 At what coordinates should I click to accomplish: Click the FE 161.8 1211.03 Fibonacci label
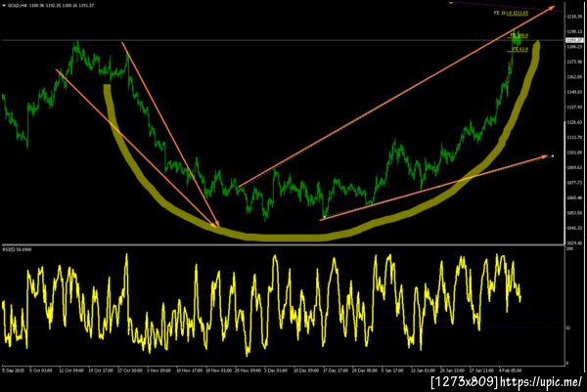pos(511,13)
